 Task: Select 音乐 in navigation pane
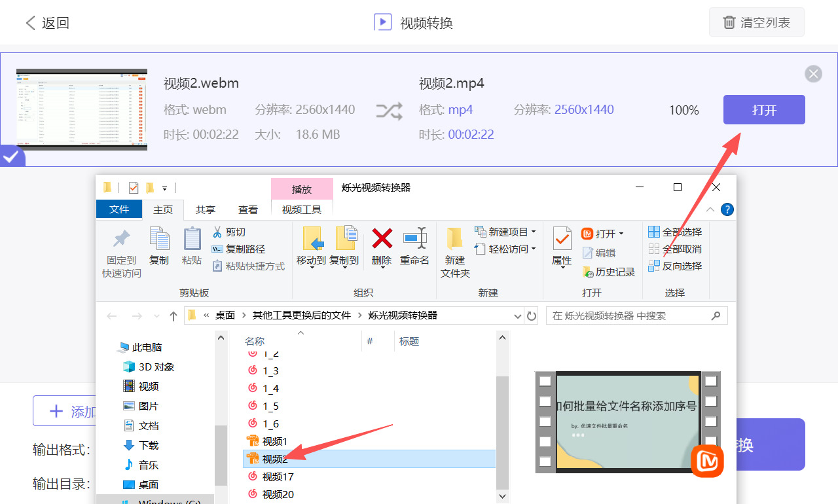click(141, 465)
